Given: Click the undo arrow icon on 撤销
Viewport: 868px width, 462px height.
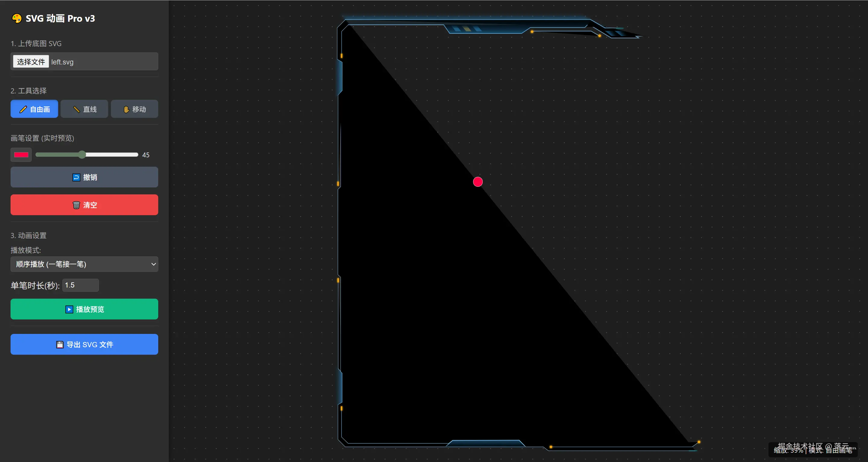Looking at the screenshot, I should click(x=76, y=177).
